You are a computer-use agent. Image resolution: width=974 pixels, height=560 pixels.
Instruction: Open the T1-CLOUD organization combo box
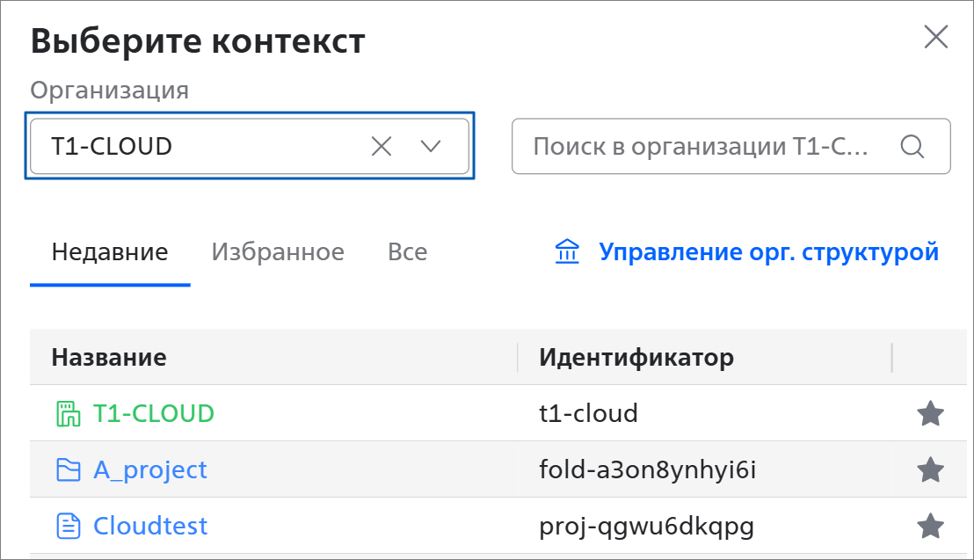250,146
